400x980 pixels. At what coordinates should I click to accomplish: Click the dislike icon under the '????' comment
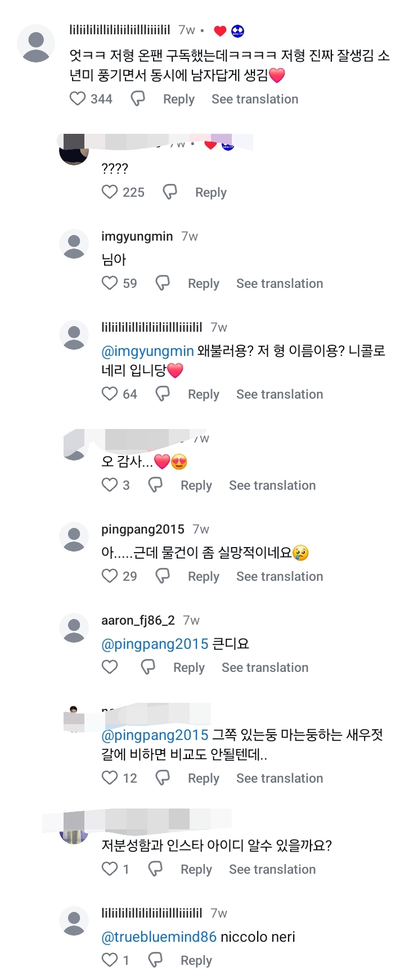click(x=170, y=192)
